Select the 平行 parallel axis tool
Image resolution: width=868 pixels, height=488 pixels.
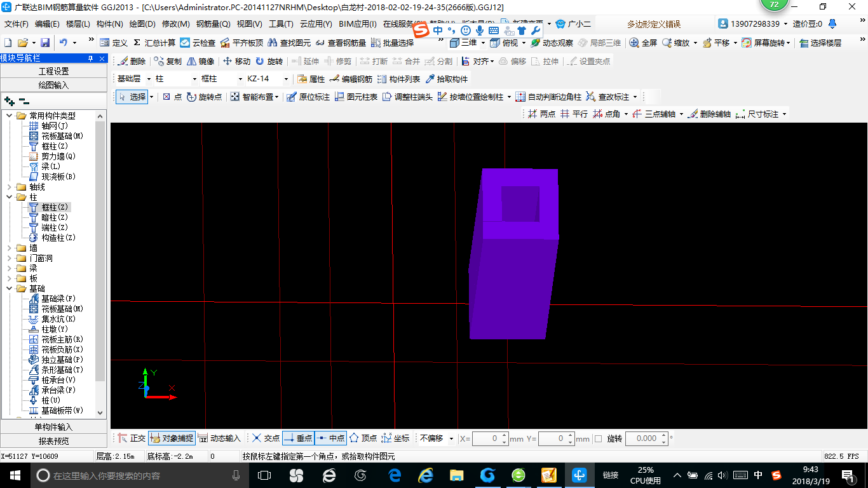(574, 114)
